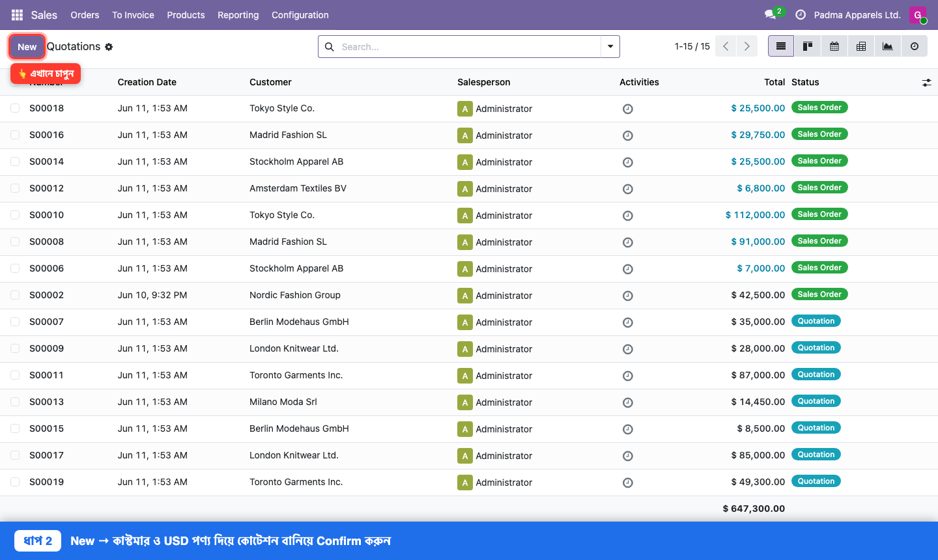Check the row for S00019
Screen dimensions: 938x560
(x=15, y=482)
